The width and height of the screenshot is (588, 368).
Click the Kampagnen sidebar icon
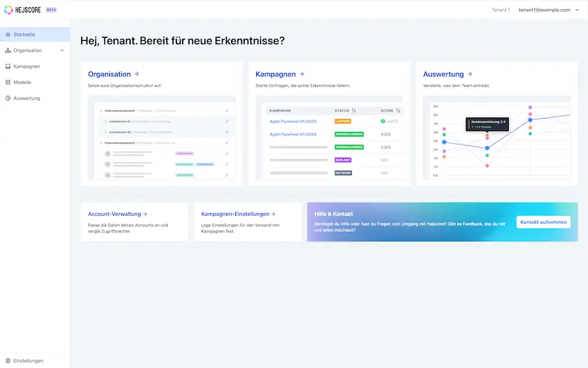[x=8, y=66]
